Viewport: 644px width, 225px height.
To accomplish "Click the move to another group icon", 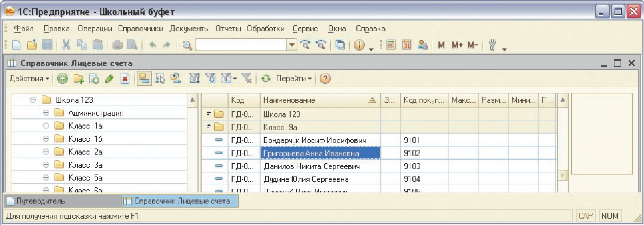I will pos(160,79).
